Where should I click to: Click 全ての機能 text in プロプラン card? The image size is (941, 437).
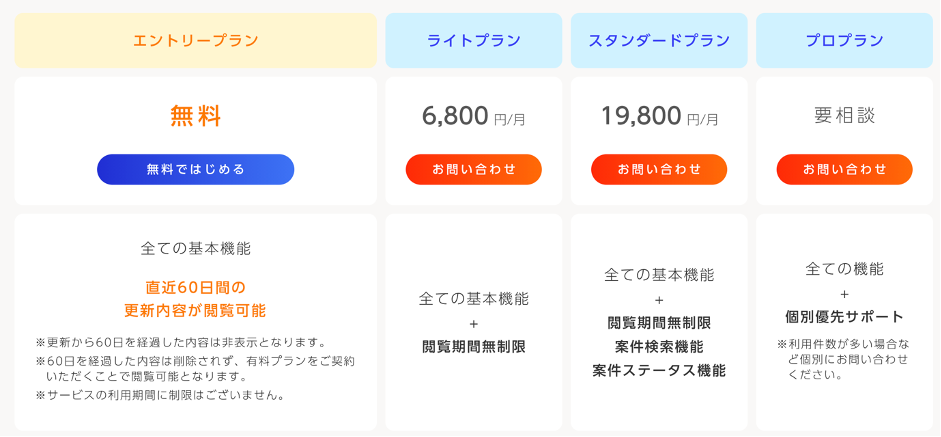[844, 269]
